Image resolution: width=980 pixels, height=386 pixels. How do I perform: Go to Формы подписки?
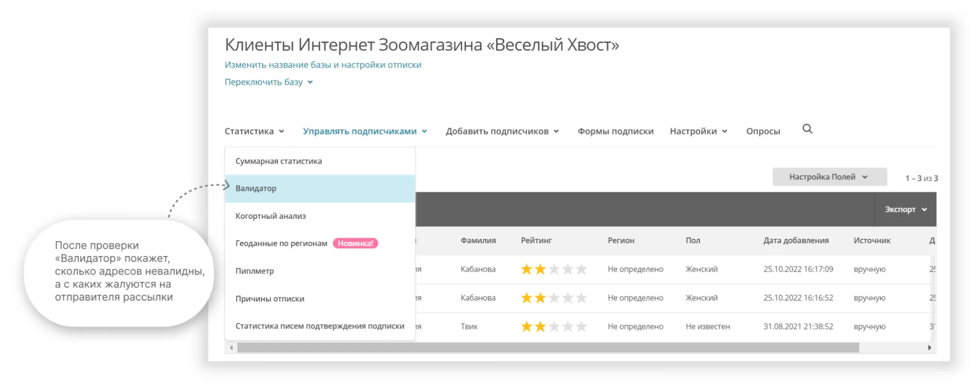coord(615,131)
